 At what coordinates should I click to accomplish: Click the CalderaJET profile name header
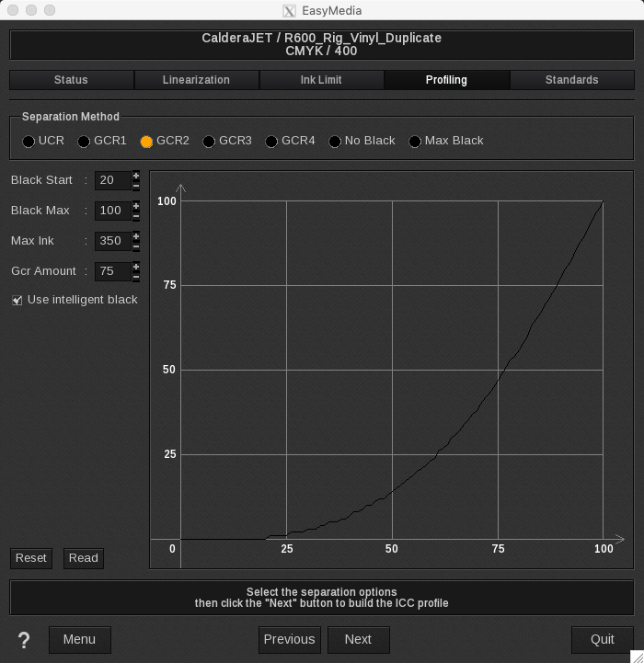pyautogui.click(x=322, y=44)
